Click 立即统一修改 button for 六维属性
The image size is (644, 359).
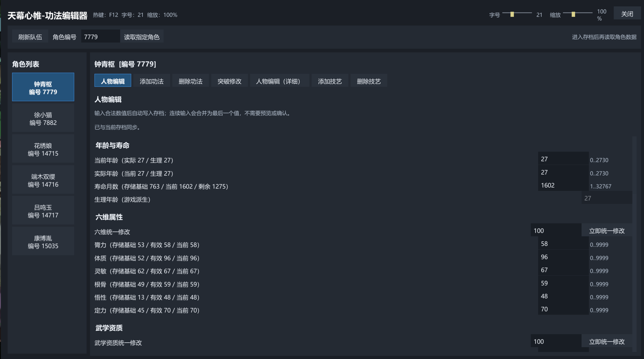point(607,230)
